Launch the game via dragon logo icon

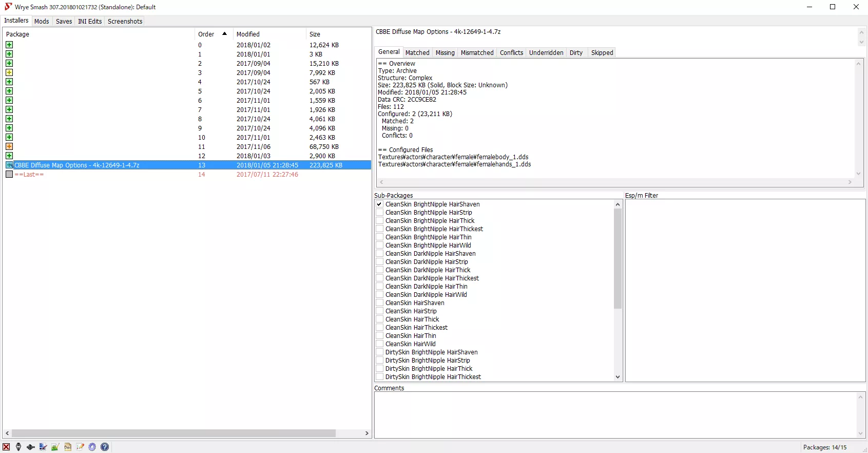click(x=18, y=447)
